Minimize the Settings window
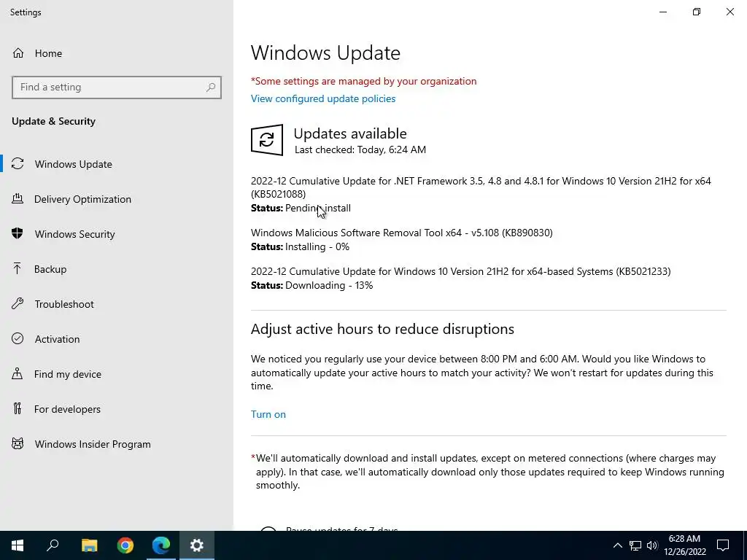This screenshot has width=747, height=560. coord(662,12)
